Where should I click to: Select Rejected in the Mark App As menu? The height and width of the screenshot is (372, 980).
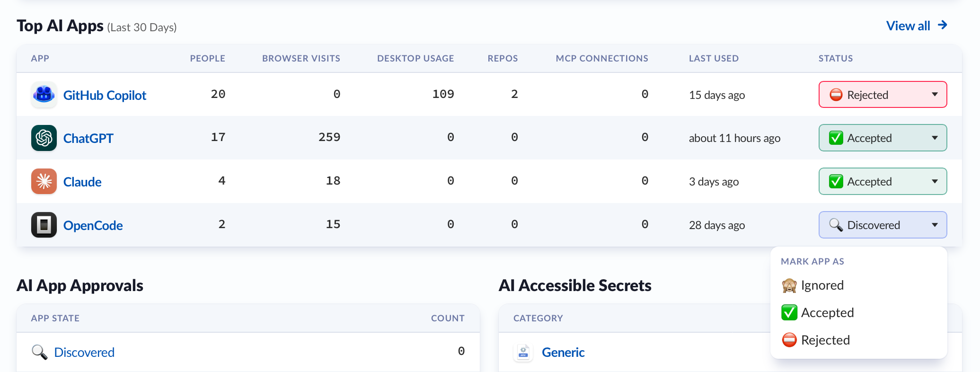point(825,340)
